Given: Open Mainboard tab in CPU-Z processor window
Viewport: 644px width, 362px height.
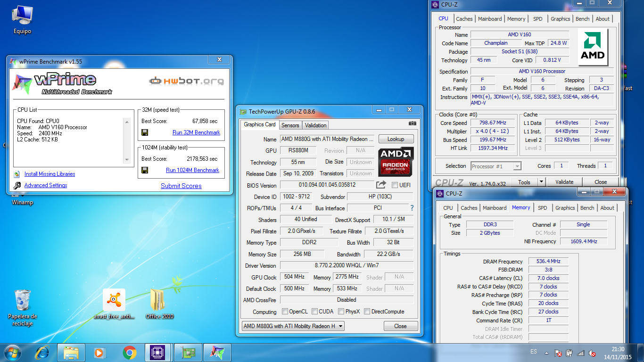Looking at the screenshot, I should pyautogui.click(x=490, y=19).
